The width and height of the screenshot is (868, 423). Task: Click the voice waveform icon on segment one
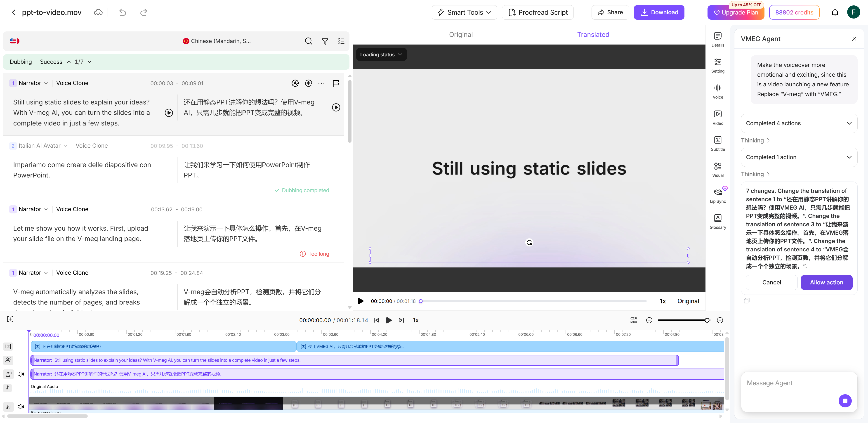308,83
